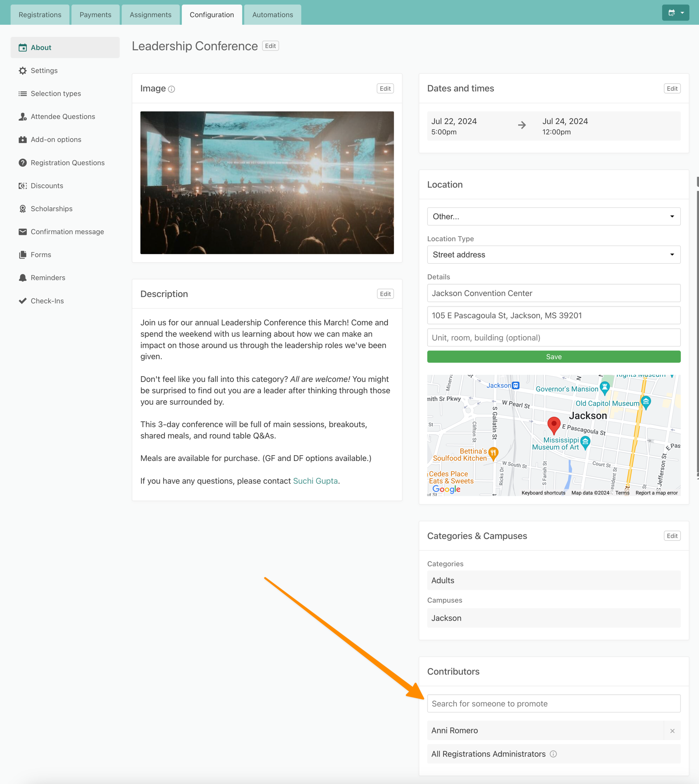The image size is (699, 784).
Task: Click the 105 E Pascagoula St address field
Action: point(553,315)
